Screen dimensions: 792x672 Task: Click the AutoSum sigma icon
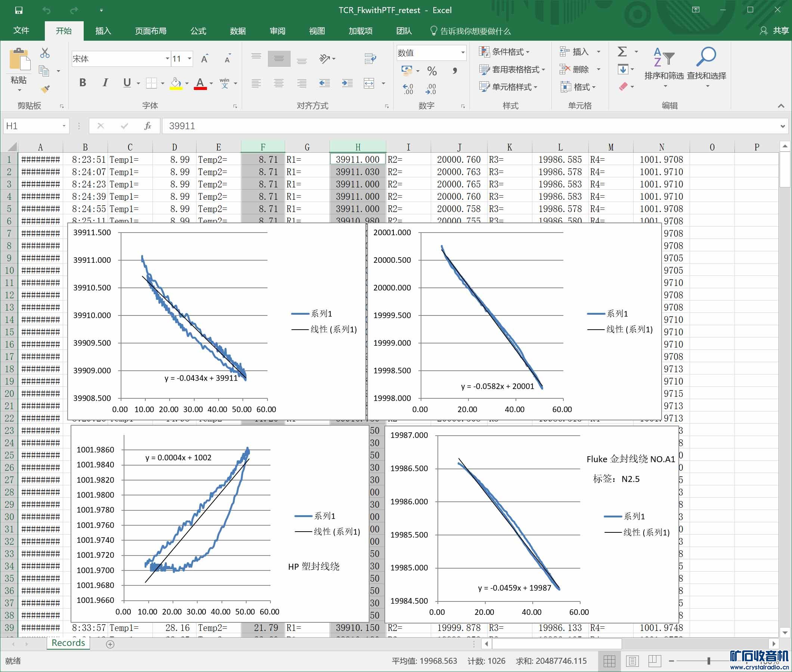click(x=622, y=52)
